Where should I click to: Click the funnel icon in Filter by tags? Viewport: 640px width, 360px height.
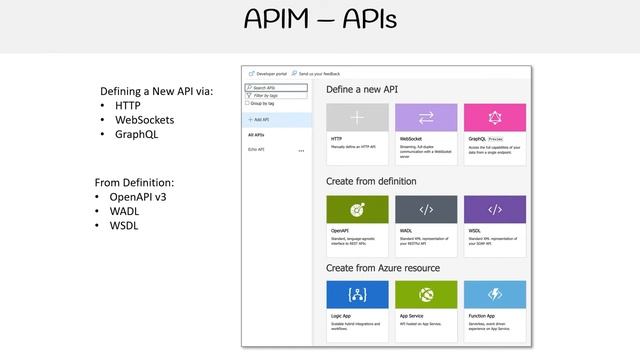pos(249,95)
